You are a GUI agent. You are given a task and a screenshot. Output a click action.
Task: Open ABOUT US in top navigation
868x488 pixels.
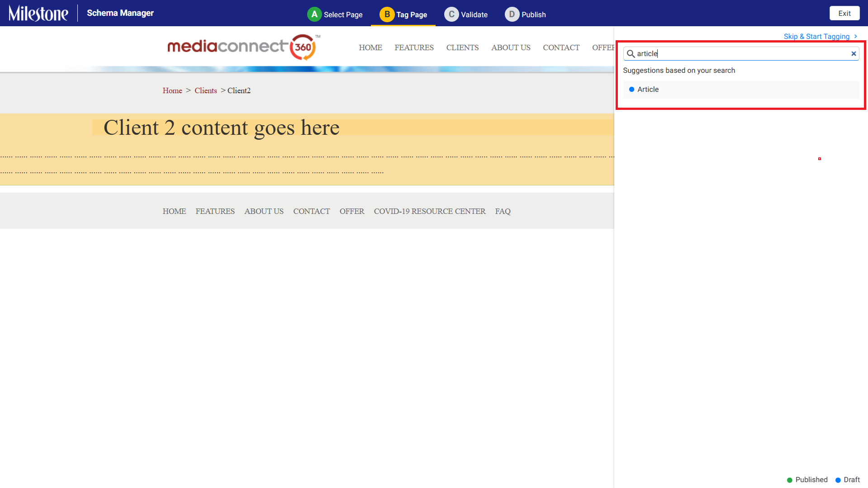point(511,47)
